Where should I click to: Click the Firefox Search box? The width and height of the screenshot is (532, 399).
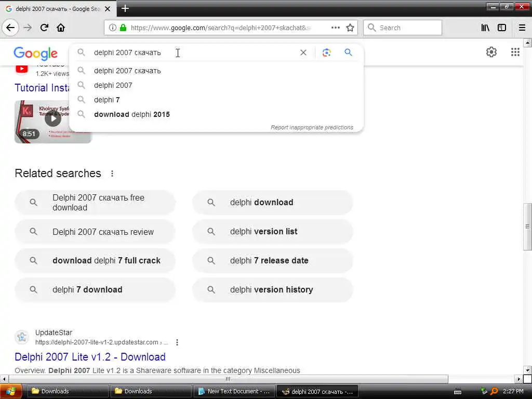(403, 28)
